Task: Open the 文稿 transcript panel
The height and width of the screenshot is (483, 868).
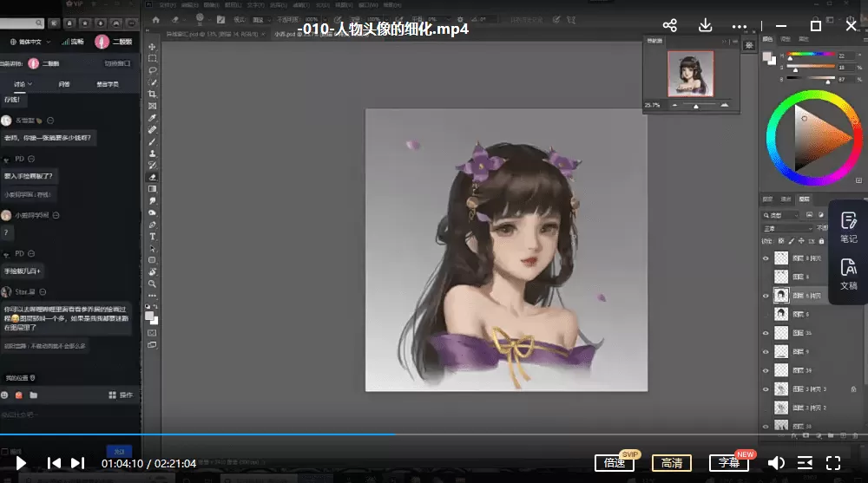Action: (x=848, y=275)
